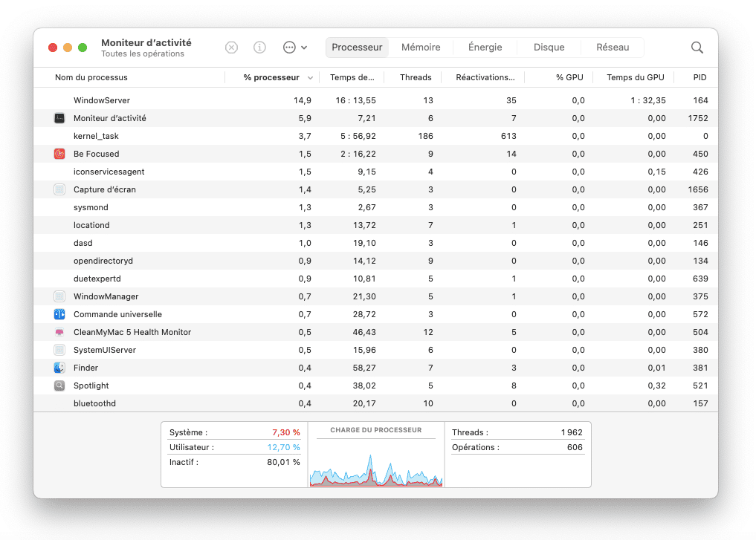Click the Threads total 1 962
This screenshot has height=540, width=756.
tap(572, 432)
